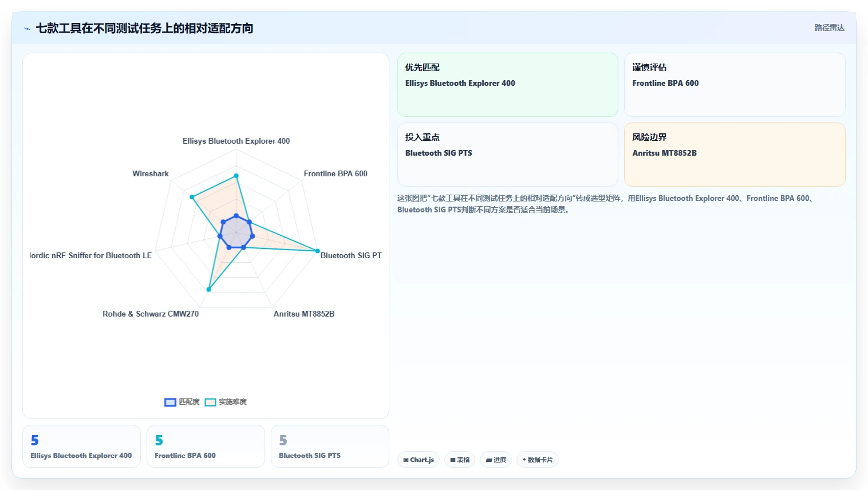This screenshot has height=490, width=868.
Task: Click the Ellisys Bluetooth Explorer 400 axis label
Action: (x=236, y=141)
